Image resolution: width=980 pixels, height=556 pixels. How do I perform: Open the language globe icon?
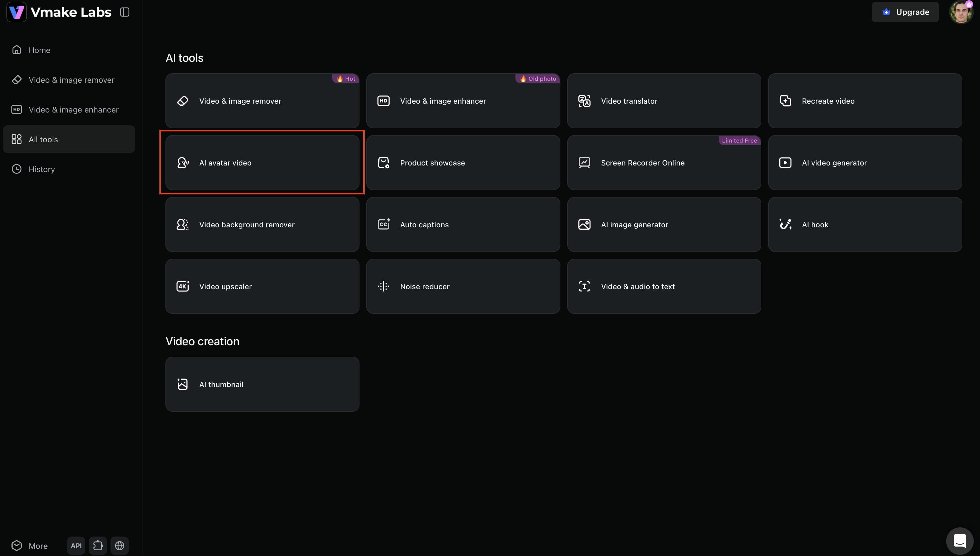[x=119, y=546]
